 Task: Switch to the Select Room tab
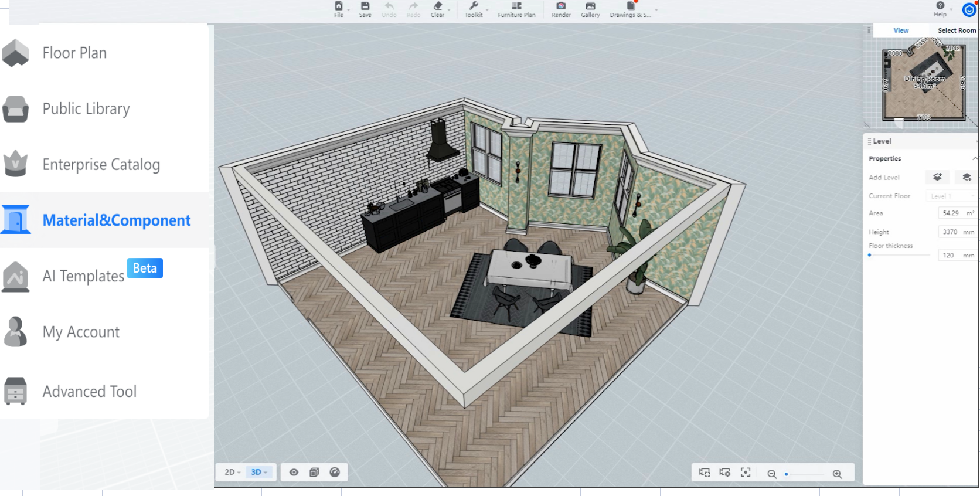[956, 30]
